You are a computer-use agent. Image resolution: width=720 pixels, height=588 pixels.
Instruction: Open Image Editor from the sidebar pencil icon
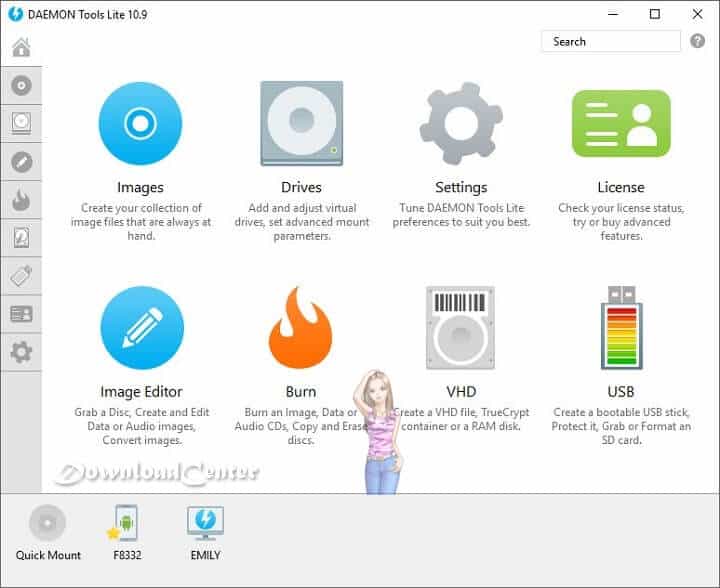[x=22, y=162]
